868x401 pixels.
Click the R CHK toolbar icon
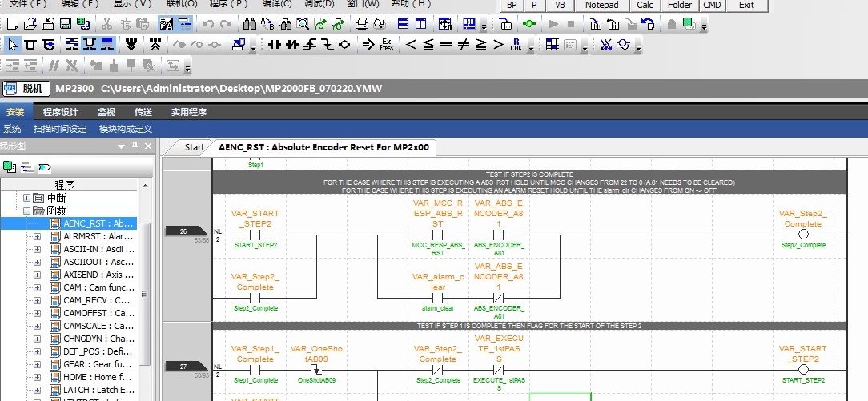coord(516,44)
